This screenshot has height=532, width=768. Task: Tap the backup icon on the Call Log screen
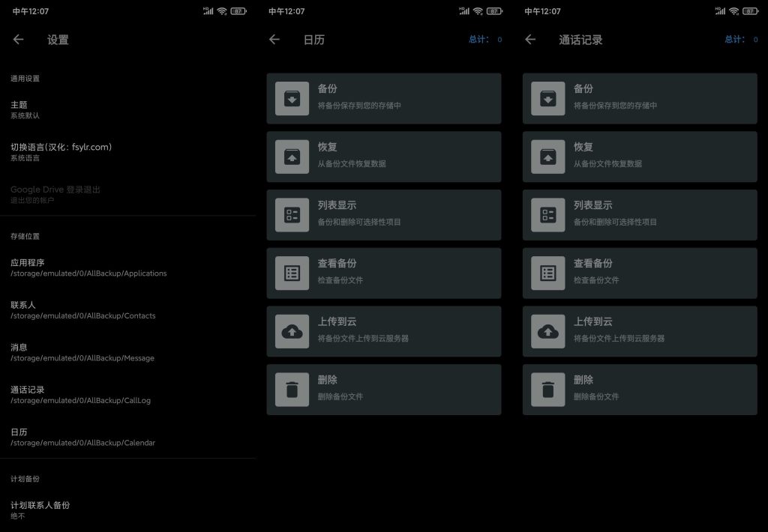[x=548, y=97]
